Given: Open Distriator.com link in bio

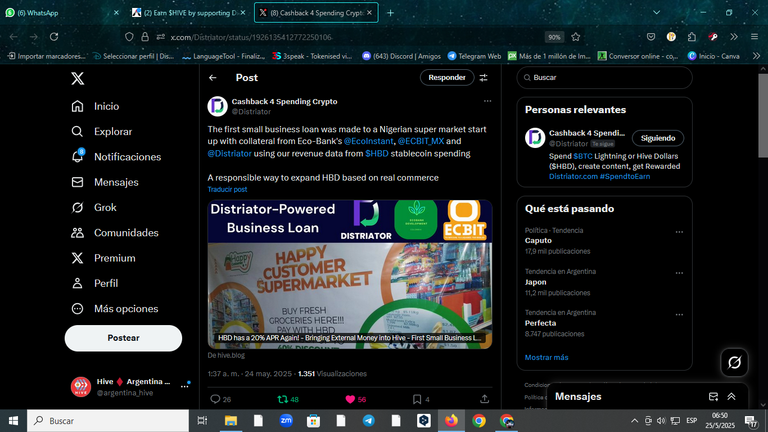Looking at the screenshot, I should point(573,176).
